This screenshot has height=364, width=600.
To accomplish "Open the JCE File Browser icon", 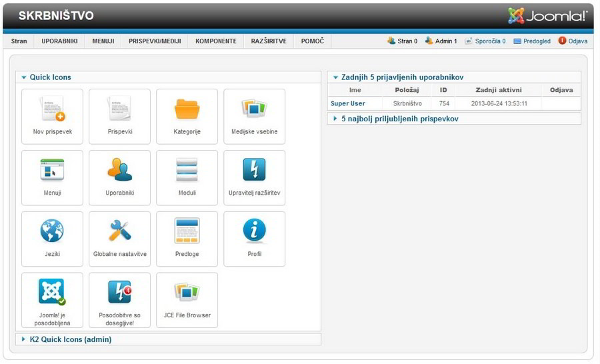I will [x=187, y=300].
